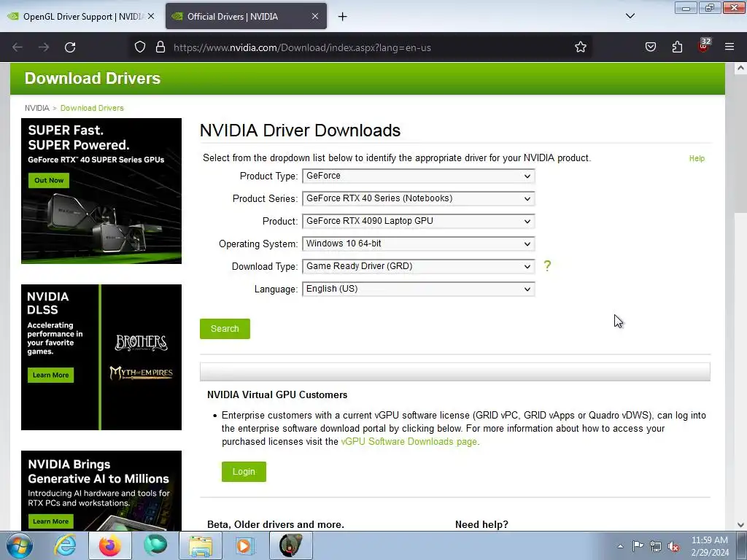Close the OpenGL Driver Support tab
747x560 pixels.
point(151,16)
